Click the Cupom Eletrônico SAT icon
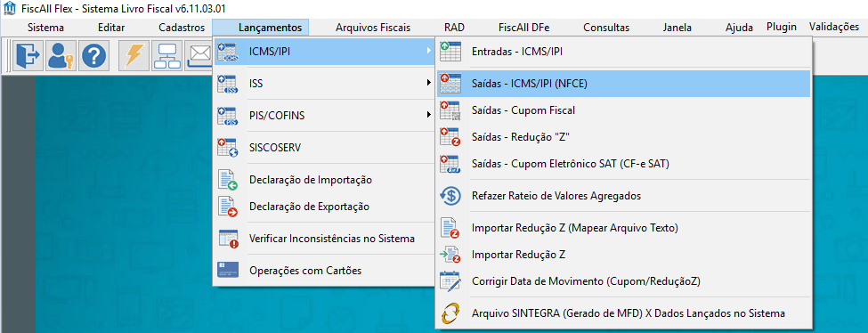This screenshot has height=333, width=868. [450, 164]
